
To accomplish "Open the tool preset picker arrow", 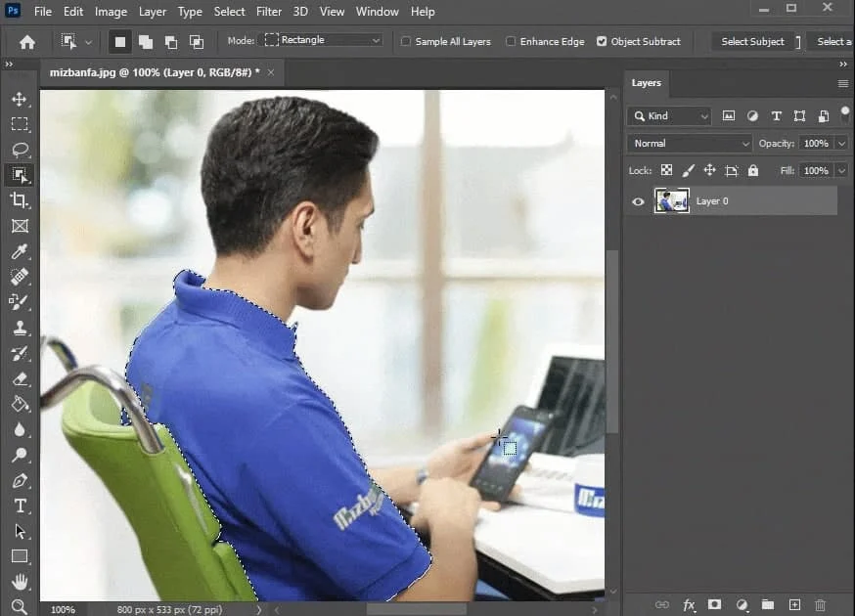I will [x=88, y=42].
